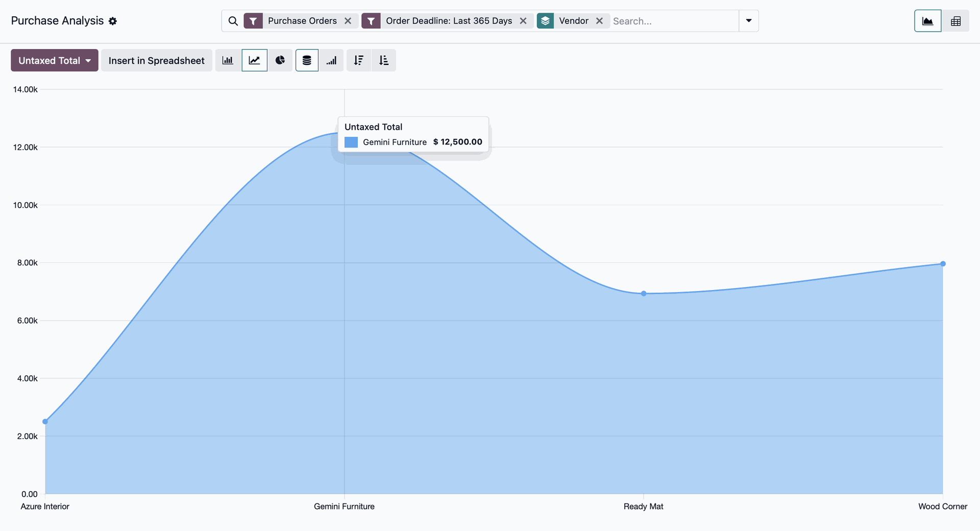Switch to the pivot table view

click(955, 21)
